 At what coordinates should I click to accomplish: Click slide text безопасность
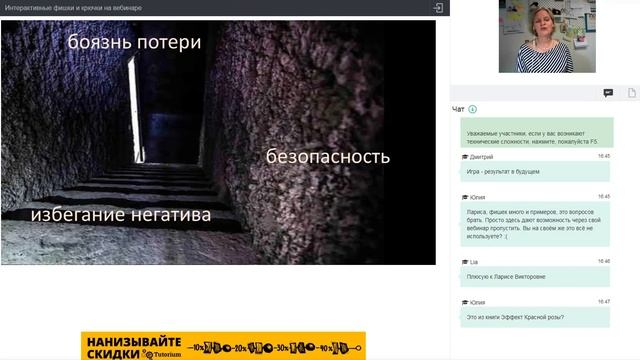(x=328, y=156)
